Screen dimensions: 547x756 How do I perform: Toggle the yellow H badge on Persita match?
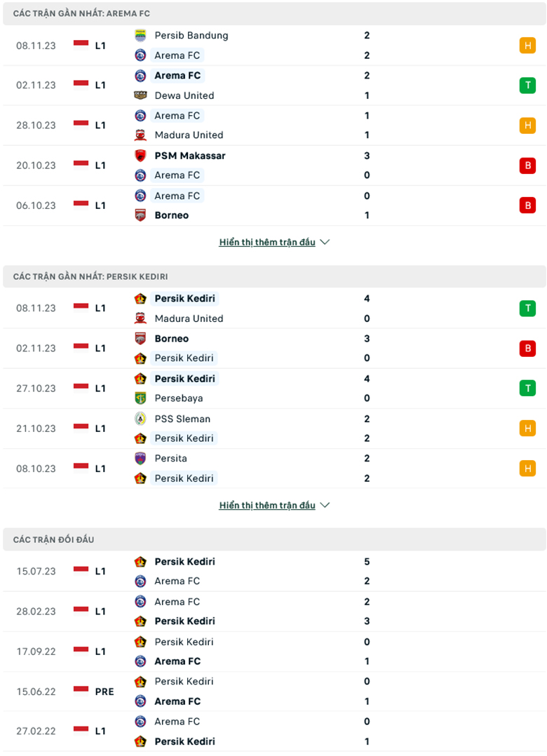(527, 468)
